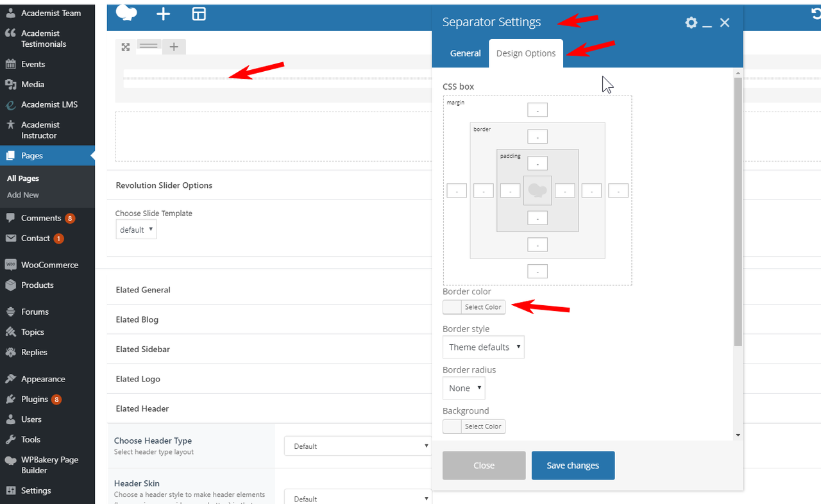821x504 pixels.
Task: Open Plugins menu with updates badge
Action: 47,399
